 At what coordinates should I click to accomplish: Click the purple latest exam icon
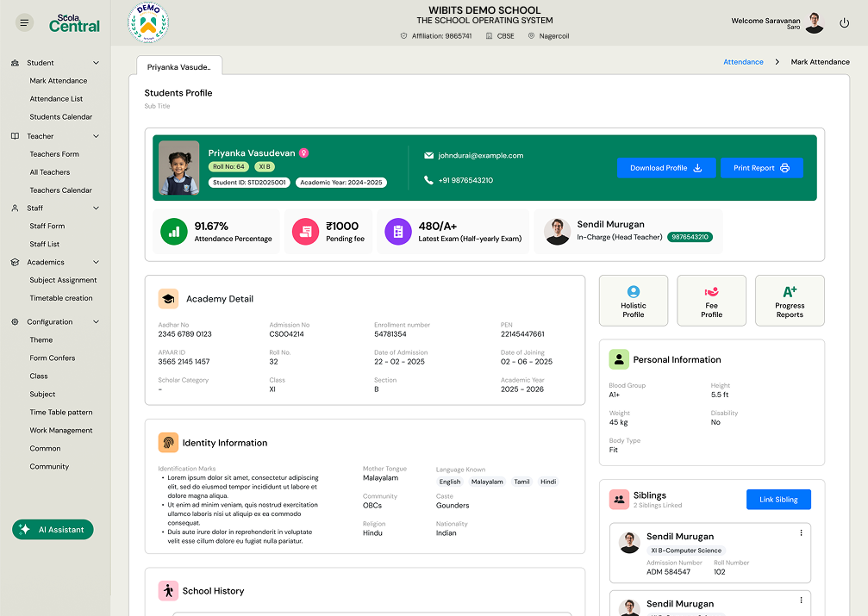point(398,232)
